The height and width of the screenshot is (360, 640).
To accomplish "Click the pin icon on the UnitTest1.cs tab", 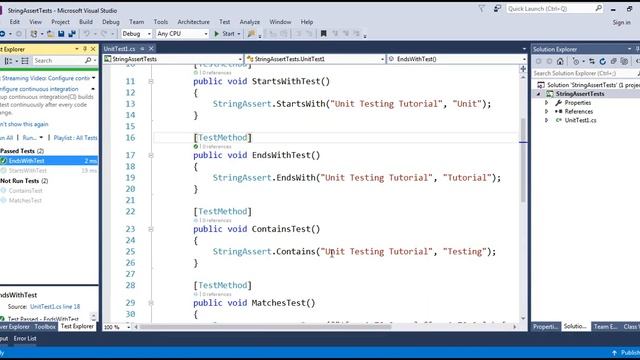I will coord(142,49).
